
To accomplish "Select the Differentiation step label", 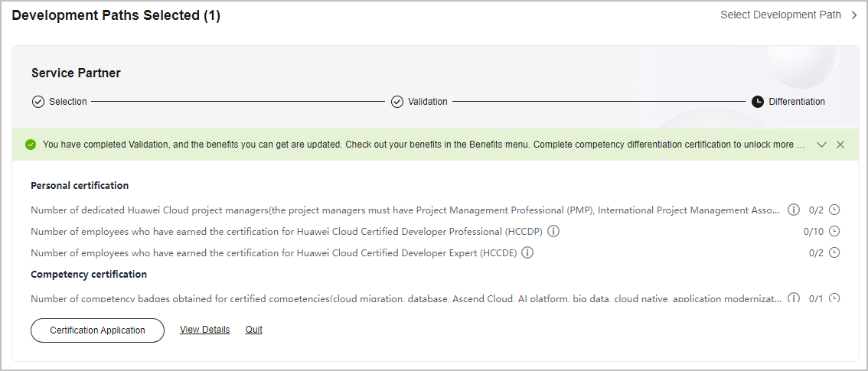I will coord(797,102).
